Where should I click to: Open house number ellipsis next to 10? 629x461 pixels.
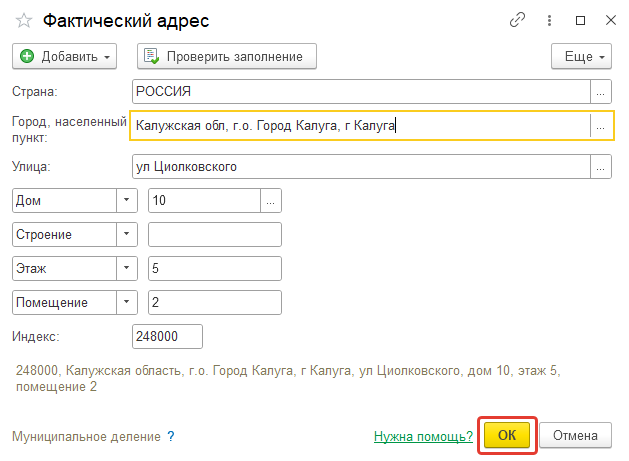[x=271, y=201]
